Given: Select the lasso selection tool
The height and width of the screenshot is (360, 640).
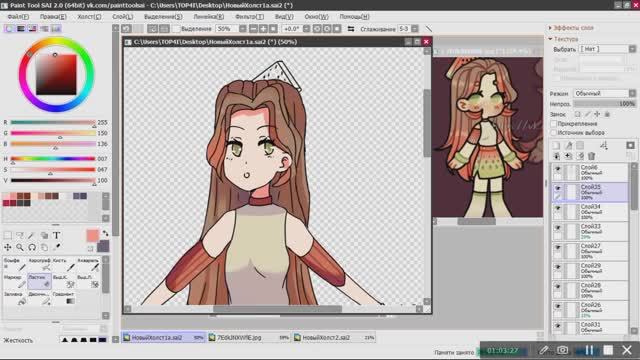Looking at the screenshot, I should point(20,235).
